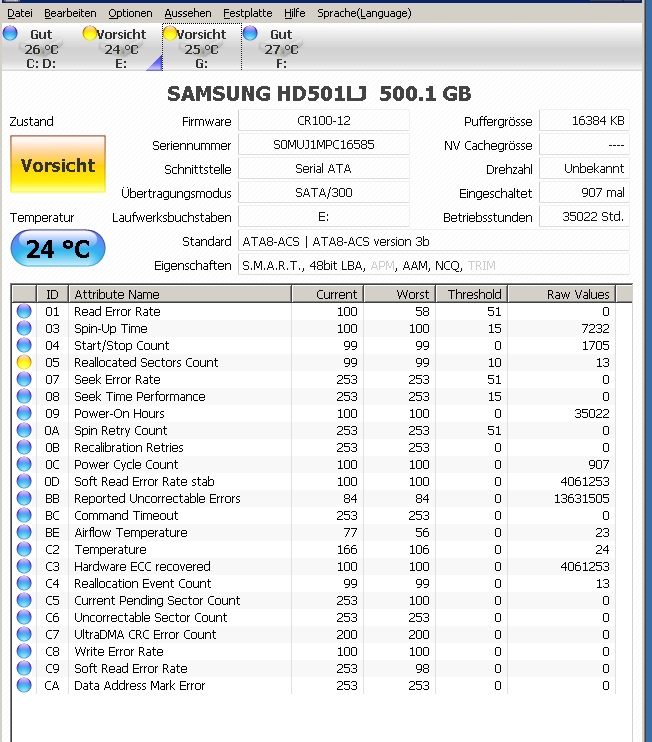Click the Data Address Mark Error attribute name

(x=140, y=685)
